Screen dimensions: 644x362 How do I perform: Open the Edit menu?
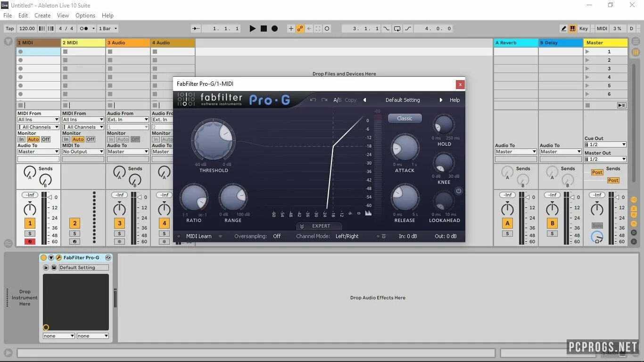point(23,16)
